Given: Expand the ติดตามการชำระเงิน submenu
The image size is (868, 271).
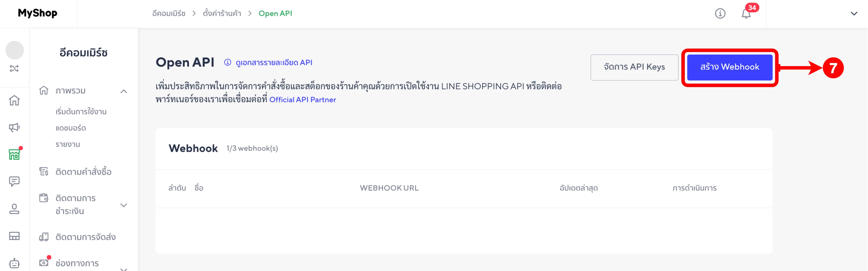Looking at the screenshot, I should 124,205.
